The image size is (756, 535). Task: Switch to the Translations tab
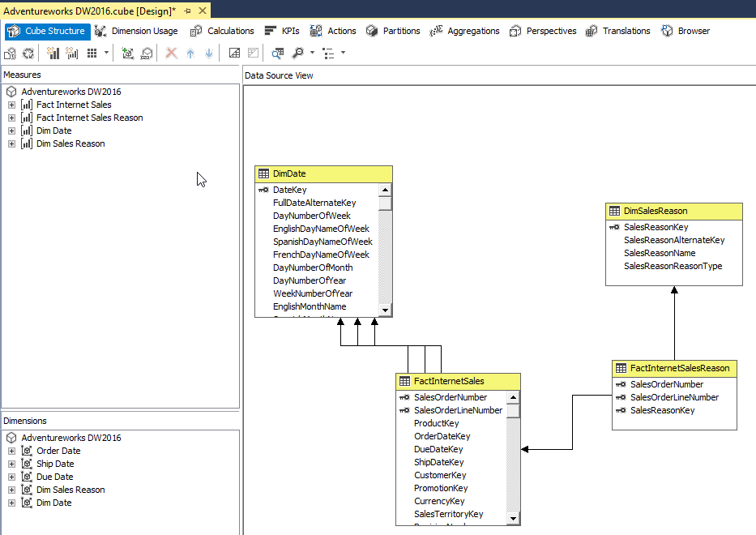pyautogui.click(x=617, y=32)
